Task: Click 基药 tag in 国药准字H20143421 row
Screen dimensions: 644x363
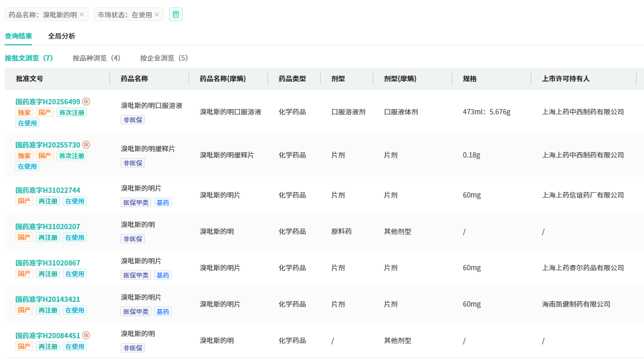Action: pyautogui.click(x=163, y=311)
